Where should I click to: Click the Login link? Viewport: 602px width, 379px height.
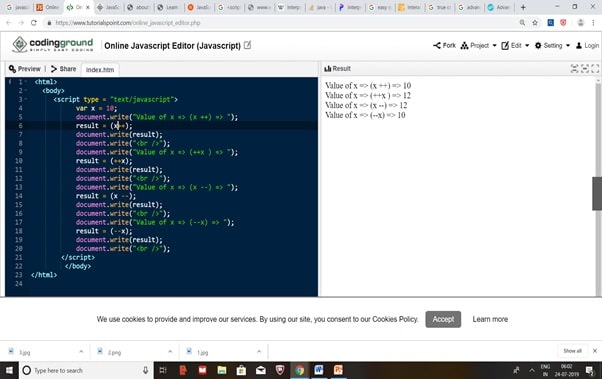coord(587,45)
